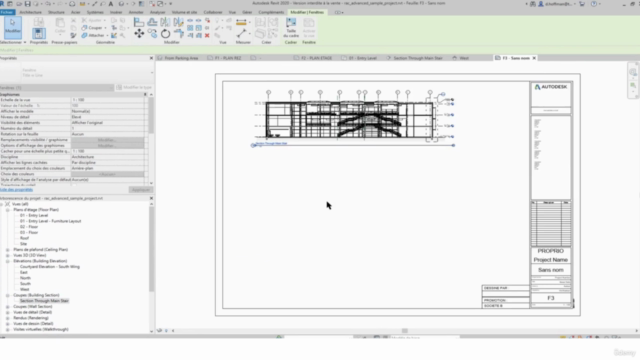The width and height of the screenshot is (640, 360).
Task: Click the project browser vertical scrollbar
Action: pyautogui.click(x=151, y=249)
